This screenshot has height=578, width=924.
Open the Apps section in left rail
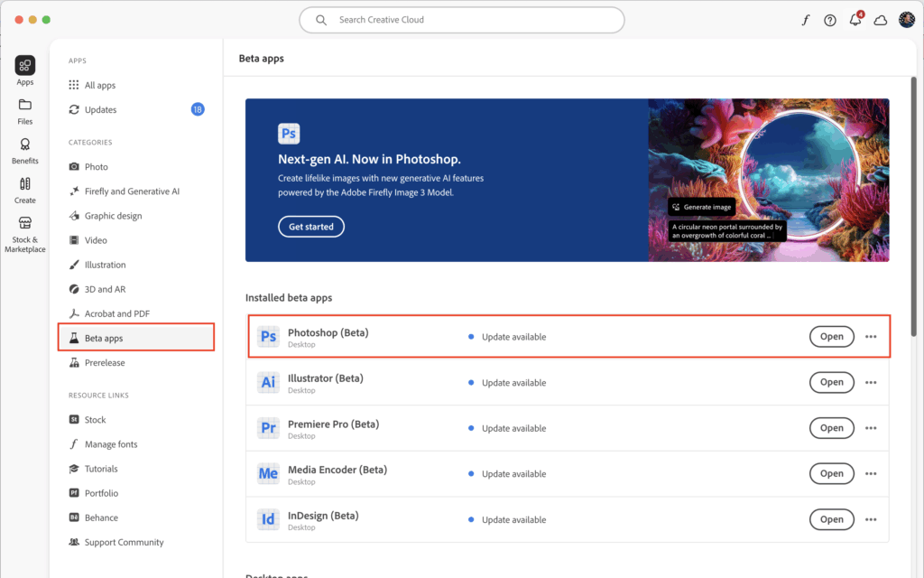(24, 70)
